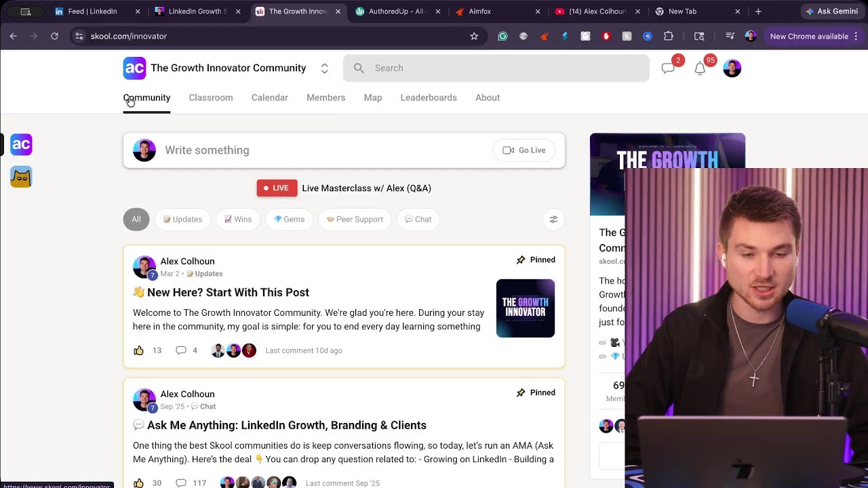The width and height of the screenshot is (868, 488).
Task: Open the tab search dropdown at tab strip start
Action: tap(26, 12)
